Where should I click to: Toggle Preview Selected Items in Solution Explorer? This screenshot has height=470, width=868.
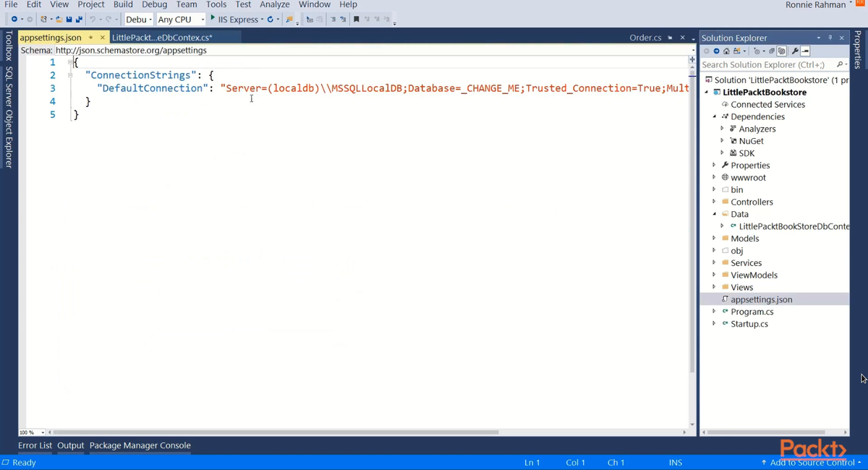point(805,51)
